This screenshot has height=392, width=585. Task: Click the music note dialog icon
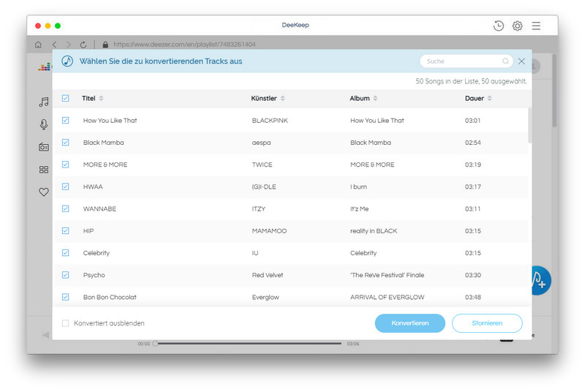pyautogui.click(x=67, y=61)
